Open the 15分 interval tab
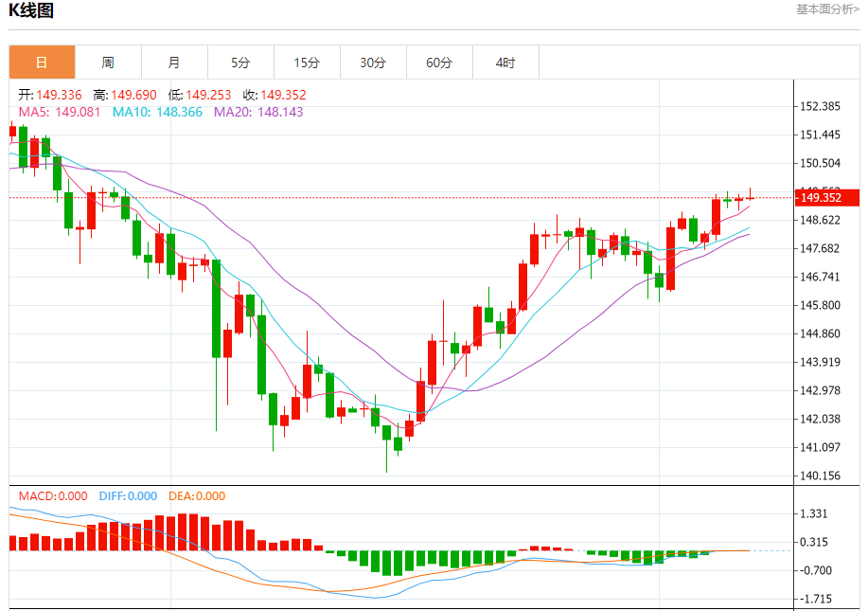The width and height of the screenshot is (868, 611). coord(307,63)
